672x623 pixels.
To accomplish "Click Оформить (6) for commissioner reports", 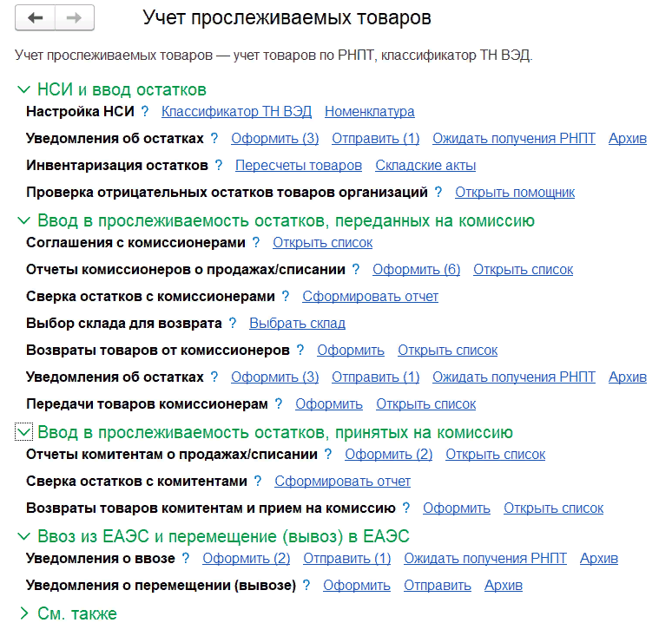I will [416, 270].
